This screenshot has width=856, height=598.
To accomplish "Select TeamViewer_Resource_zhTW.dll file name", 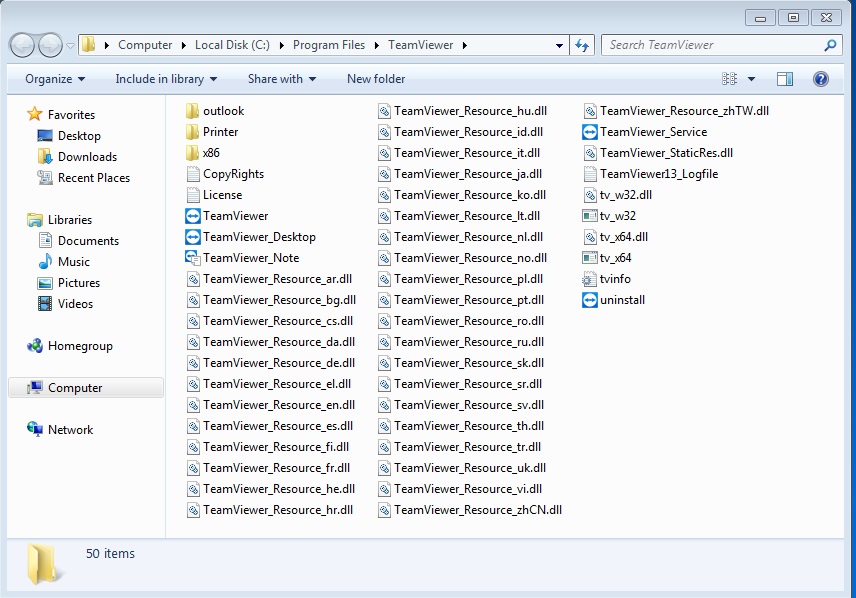I will click(x=684, y=111).
